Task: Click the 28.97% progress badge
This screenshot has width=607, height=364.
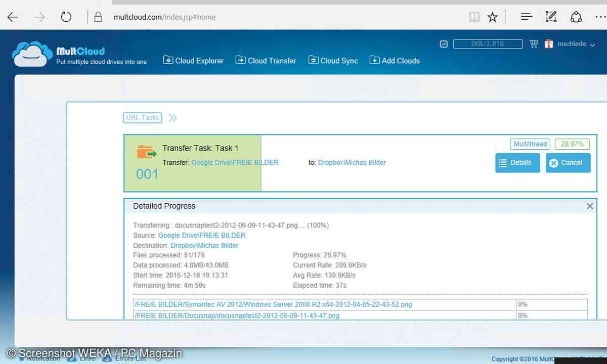Action: pos(572,144)
